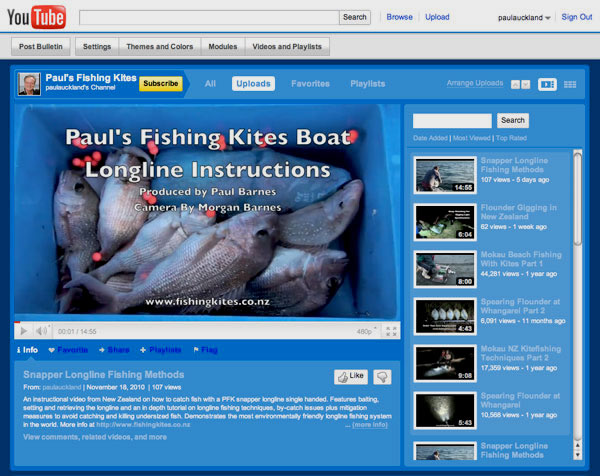Select the Info tab under the player

[27, 350]
